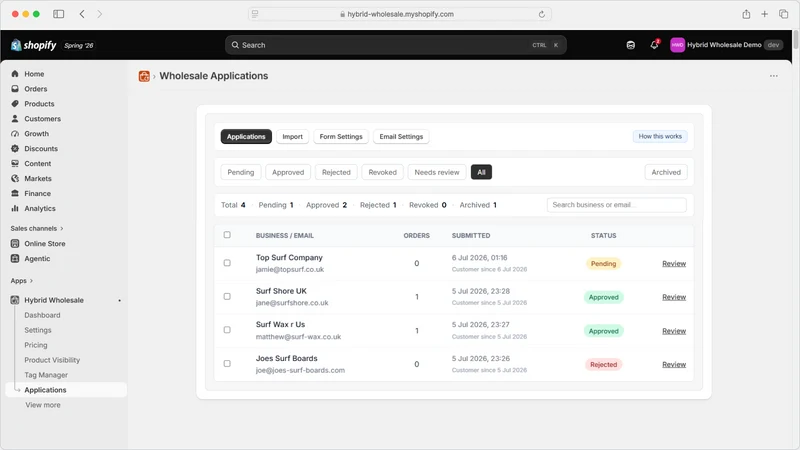Click the Shopify logo

point(34,45)
